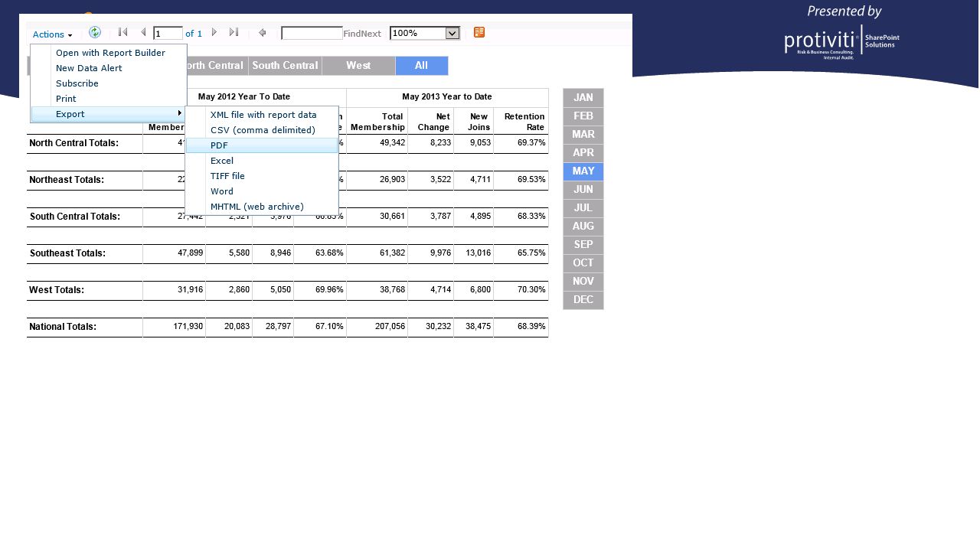Click South Central Totals row label
Viewport: 980px width, 551px height.
pos(75,217)
